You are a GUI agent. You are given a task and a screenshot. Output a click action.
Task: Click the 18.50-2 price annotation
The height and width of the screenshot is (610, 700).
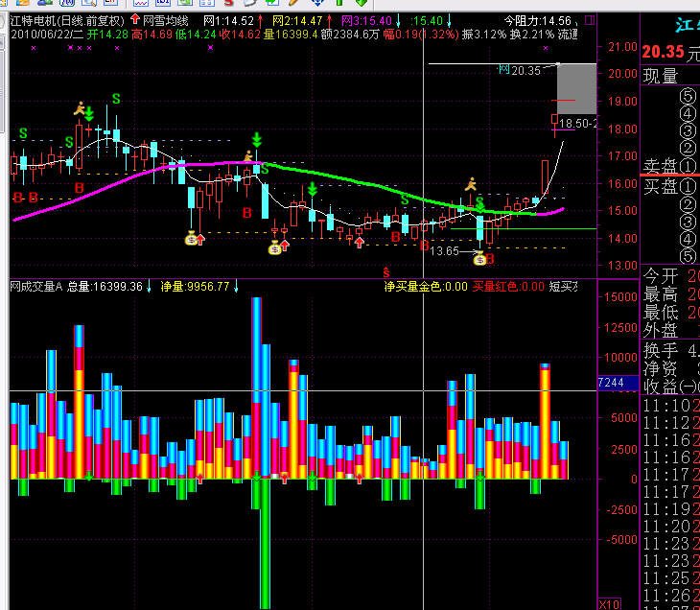coord(577,124)
